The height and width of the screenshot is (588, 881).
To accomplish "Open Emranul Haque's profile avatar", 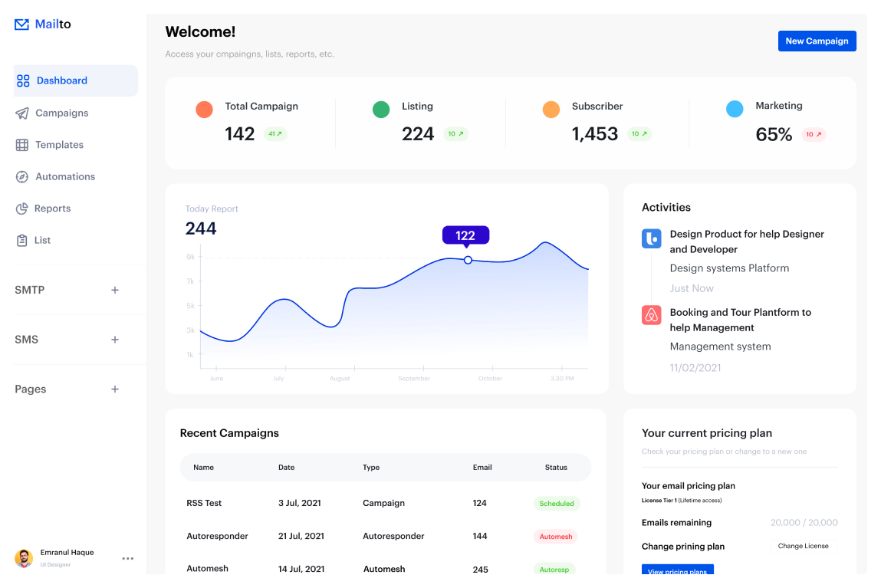I will 23,558.
